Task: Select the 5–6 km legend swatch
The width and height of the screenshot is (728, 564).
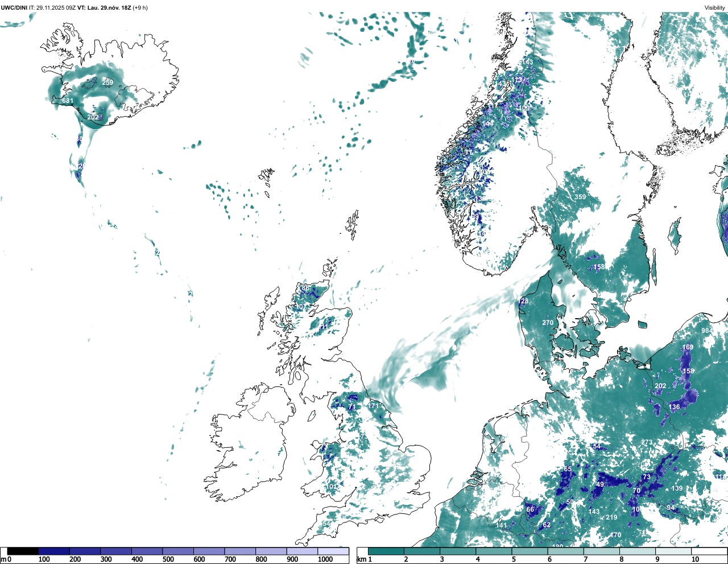Action: (531, 551)
